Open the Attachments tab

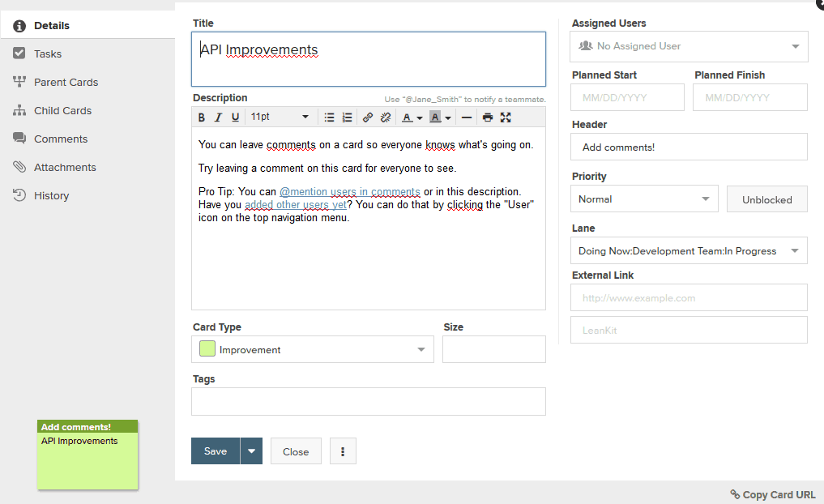(x=65, y=167)
